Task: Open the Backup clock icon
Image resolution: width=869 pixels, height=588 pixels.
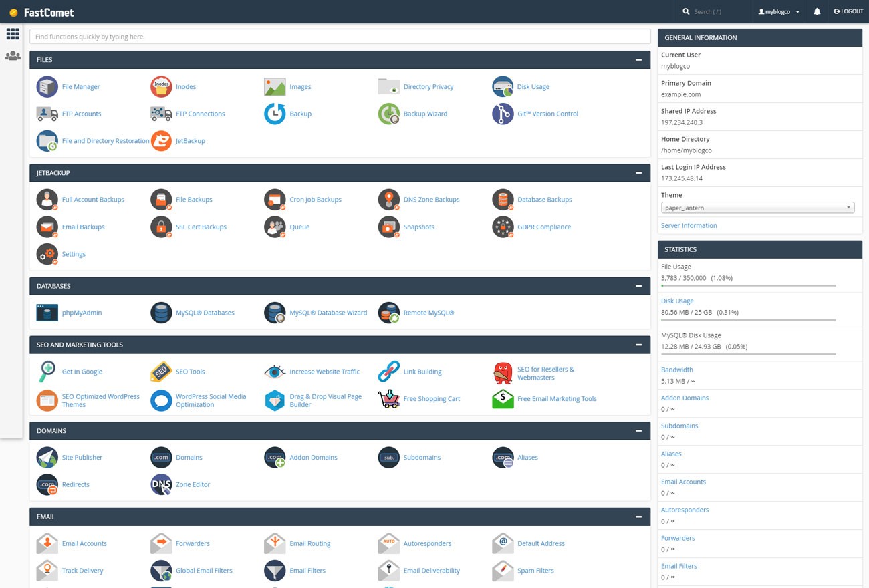Action: (275, 114)
